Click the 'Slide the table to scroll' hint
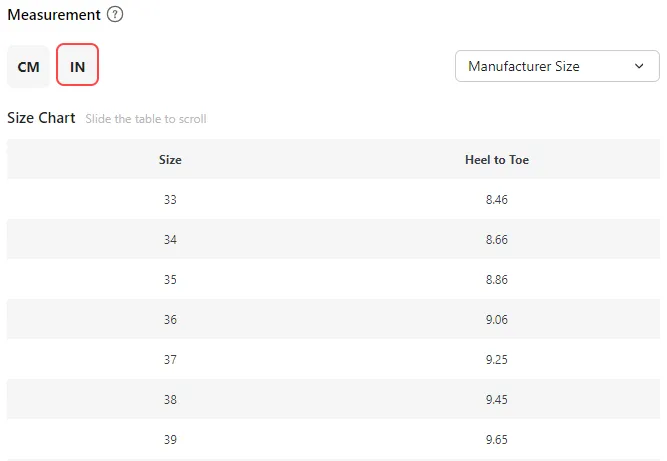 [146, 119]
